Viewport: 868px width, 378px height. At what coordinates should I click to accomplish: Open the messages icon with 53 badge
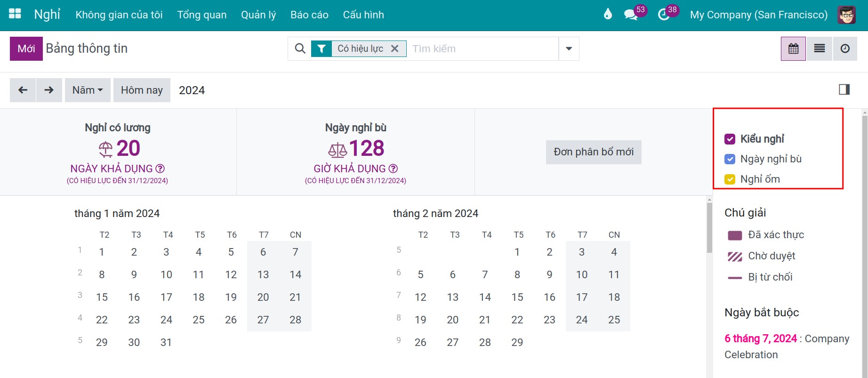pos(631,15)
